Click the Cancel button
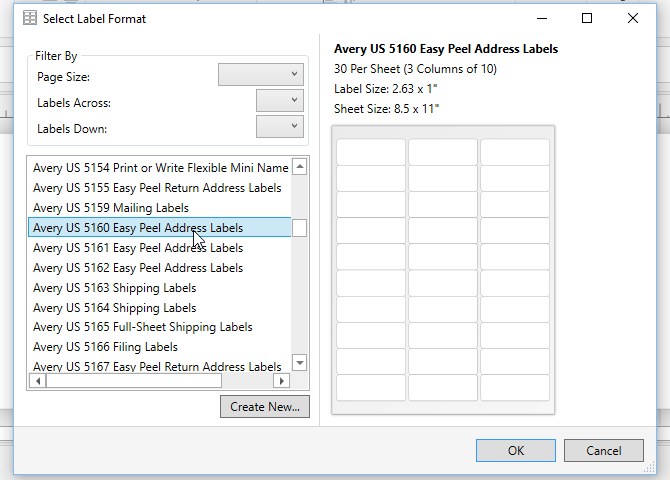The image size is (670, 480). coord(604,451)
